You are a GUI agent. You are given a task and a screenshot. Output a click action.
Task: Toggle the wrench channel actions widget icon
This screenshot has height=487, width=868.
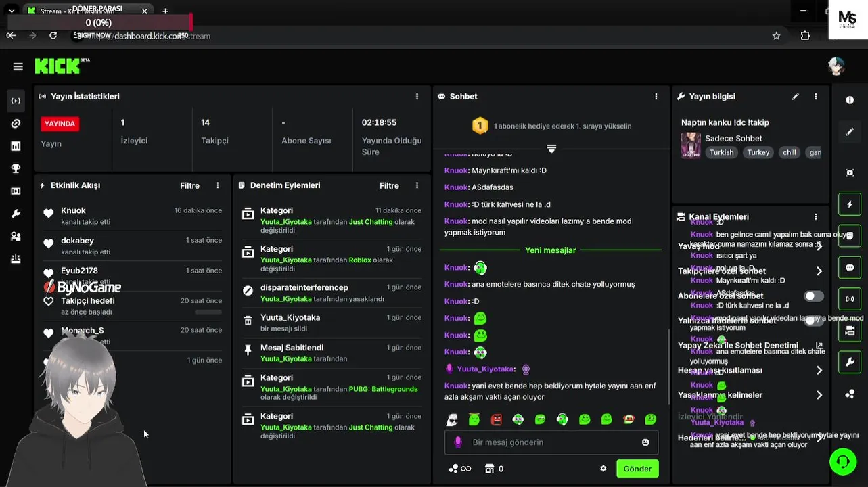850,363
